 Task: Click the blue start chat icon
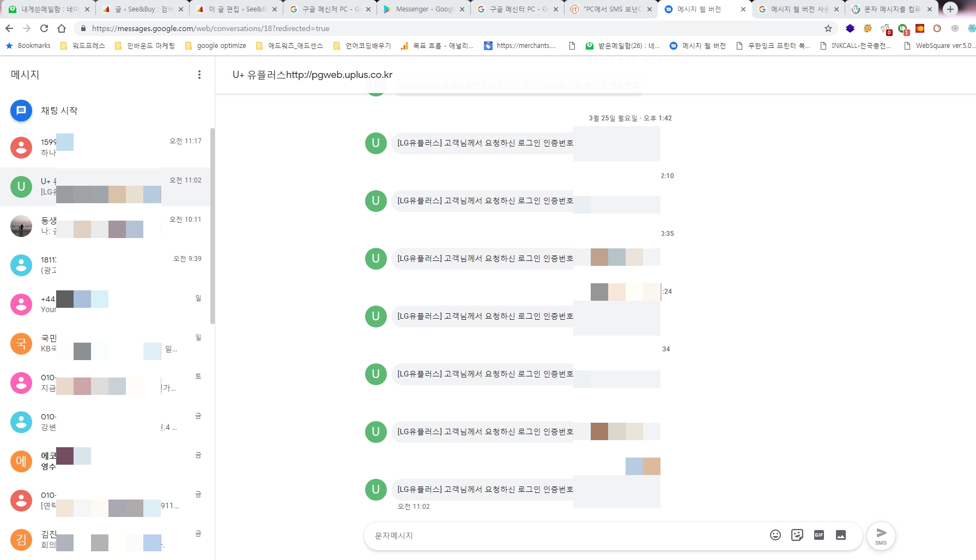21,111
